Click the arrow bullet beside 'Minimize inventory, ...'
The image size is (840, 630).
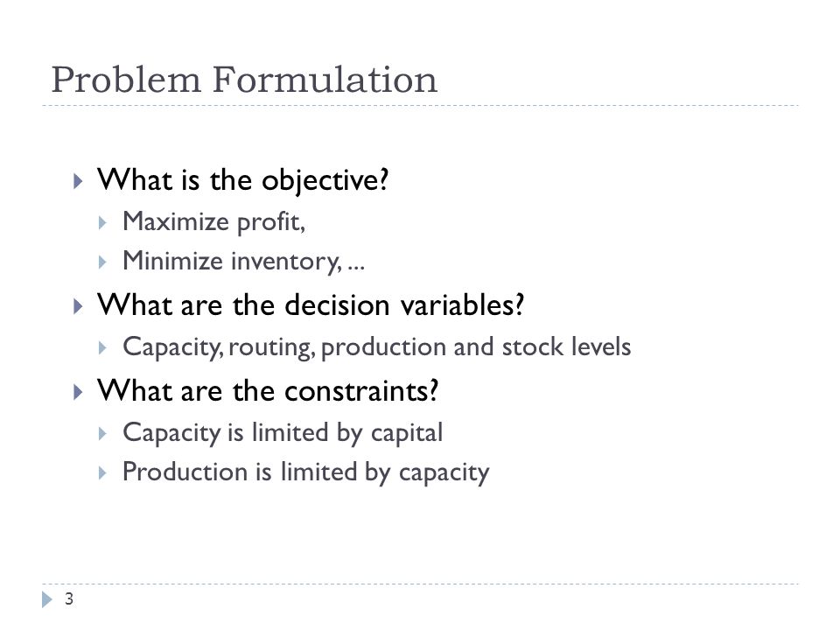(x=103, y=262)
